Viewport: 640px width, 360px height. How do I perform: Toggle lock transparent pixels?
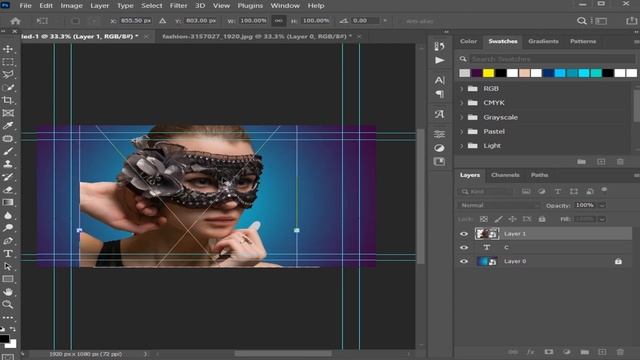pyautogui.click(x=484, y=219)
